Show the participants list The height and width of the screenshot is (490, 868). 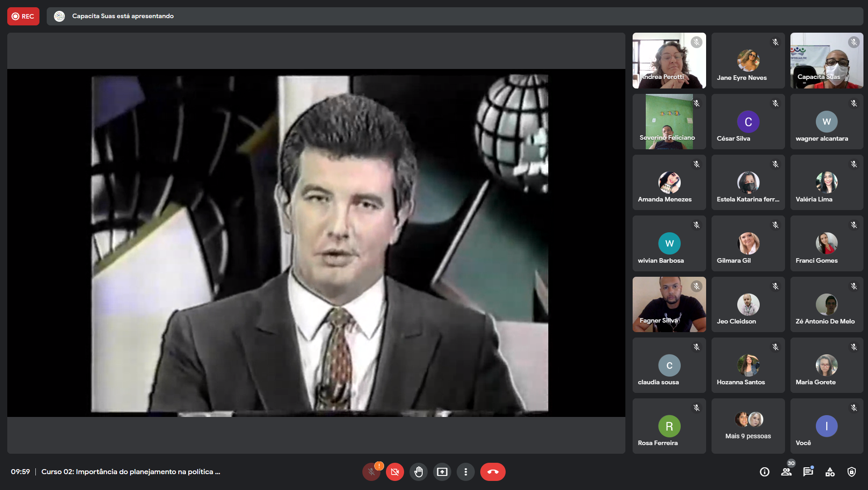click(x=786, y=472)
